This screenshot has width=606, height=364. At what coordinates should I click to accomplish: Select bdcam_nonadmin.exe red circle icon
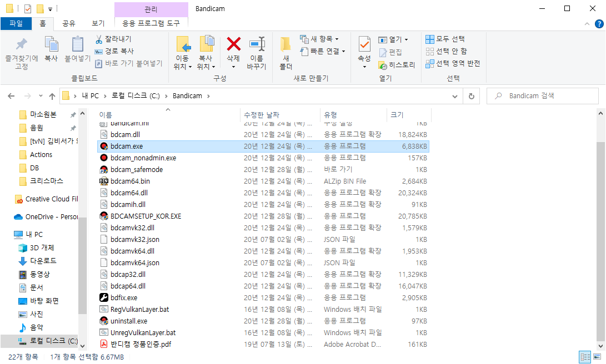(x=103, y=158)
